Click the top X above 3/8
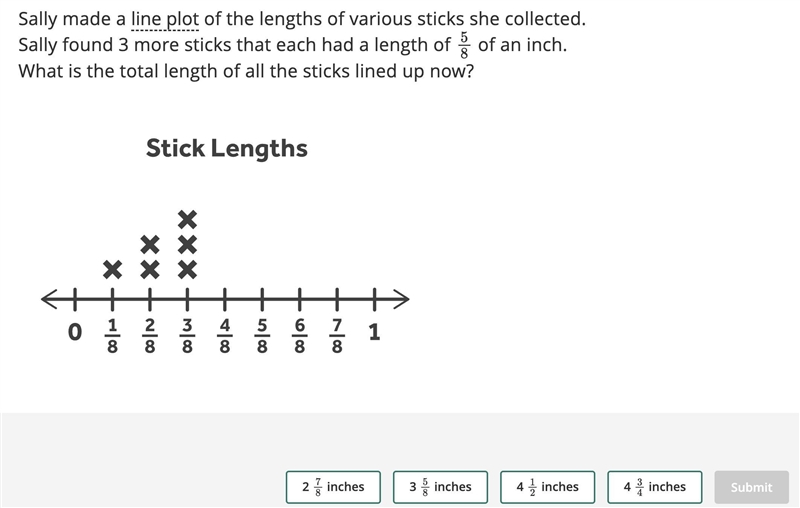Screen dimensions: 800x508 pos(187,220)
